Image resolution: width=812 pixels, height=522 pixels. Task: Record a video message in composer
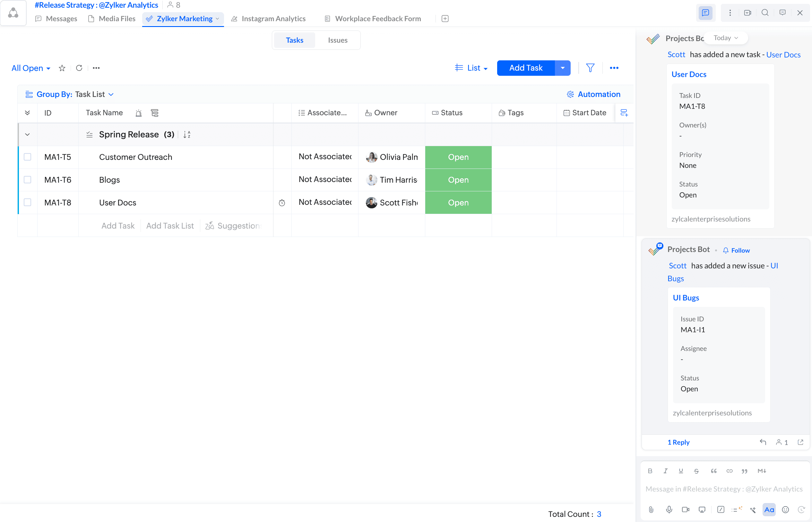click(x=685, y=509)
